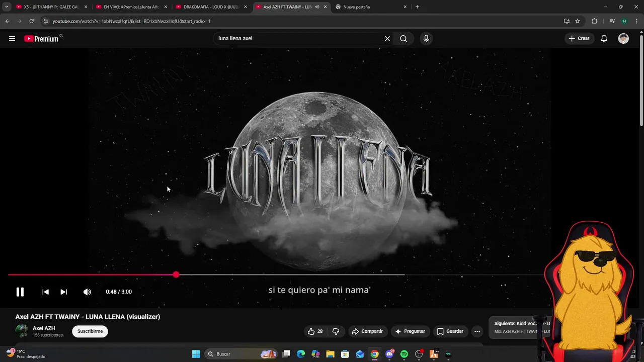Open OBS Studio from the taskbar
The width and height of the screenshot is (644, 362).
click(x=419, y=354)
